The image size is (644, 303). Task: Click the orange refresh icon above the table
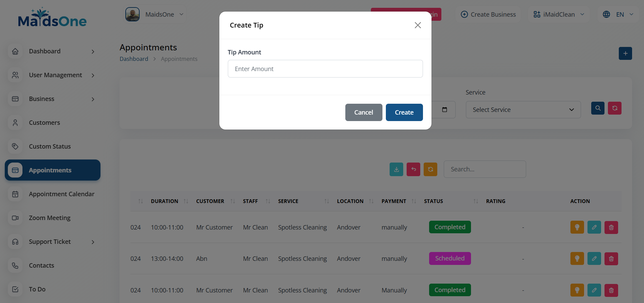[430, 169]
